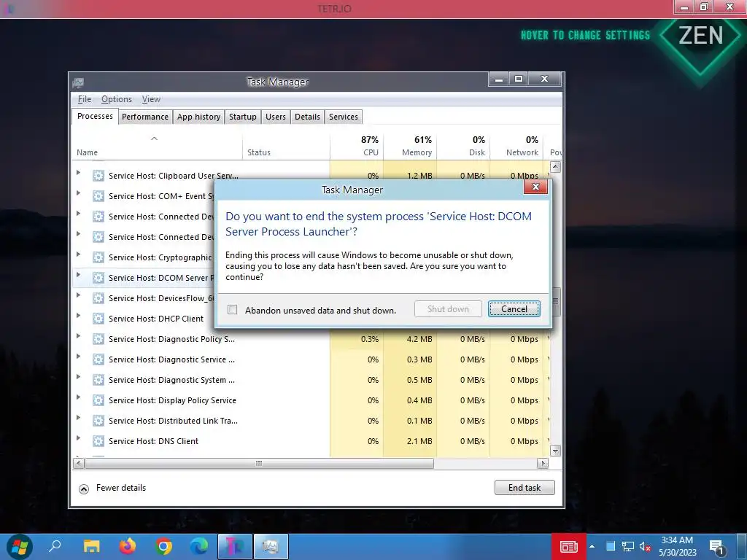Check the Abandon unsaved data checkbox

(x=233, y=310)
